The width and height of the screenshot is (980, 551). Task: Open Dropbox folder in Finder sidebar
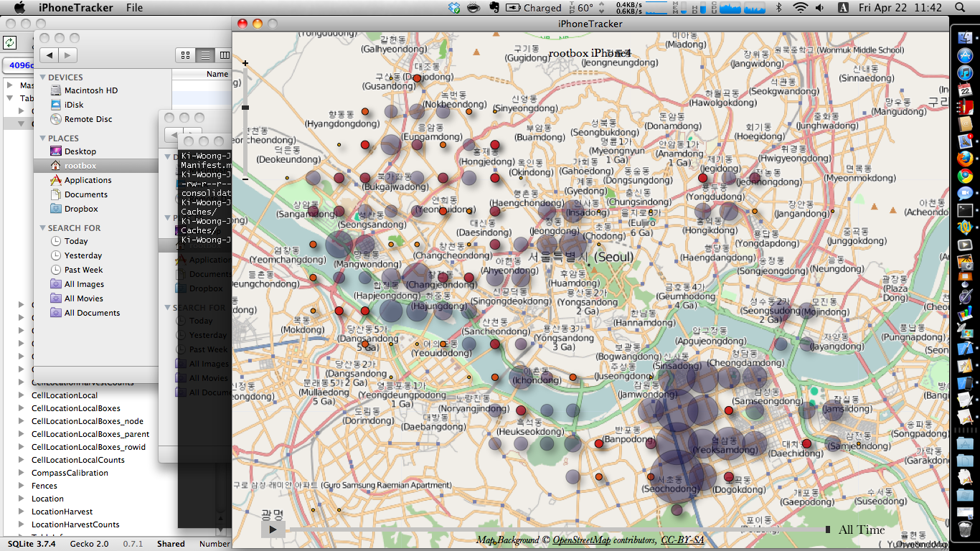pos(74,209)
